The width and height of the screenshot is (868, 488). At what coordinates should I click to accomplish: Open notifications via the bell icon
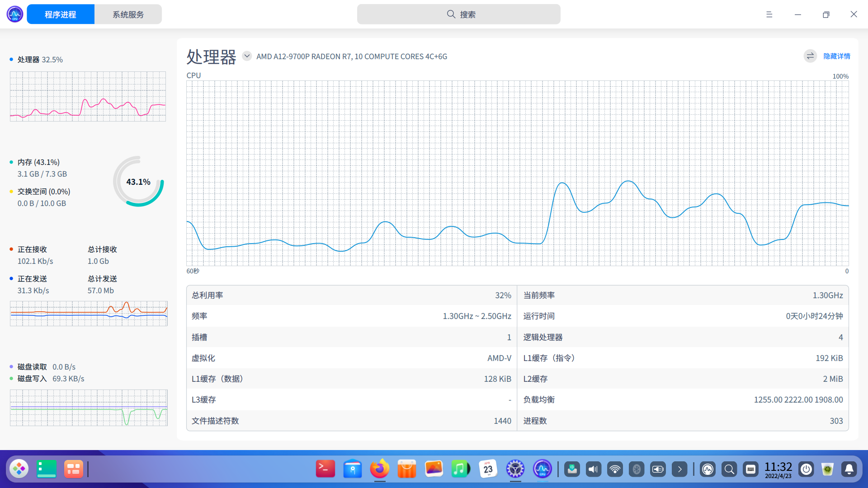849,469
